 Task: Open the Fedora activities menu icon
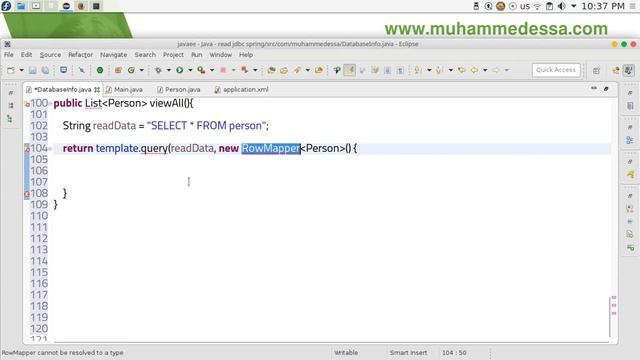click(6, 6)
